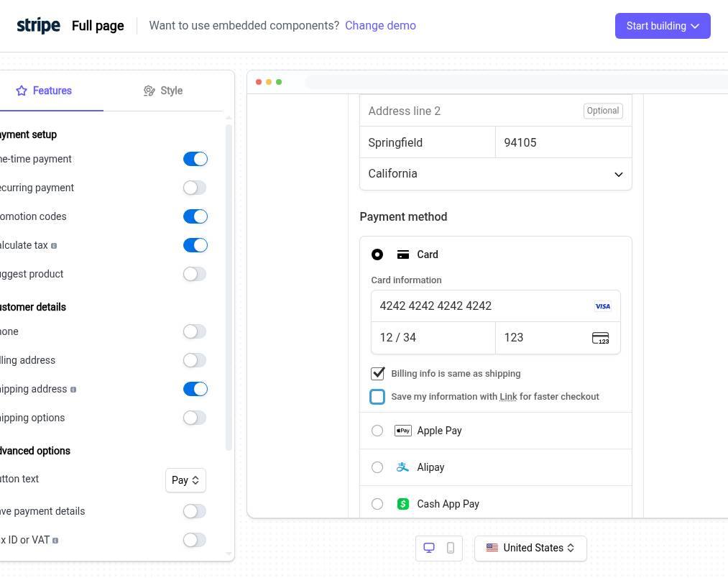Open the United States country selector
The image size is (728, 578).
530,549
